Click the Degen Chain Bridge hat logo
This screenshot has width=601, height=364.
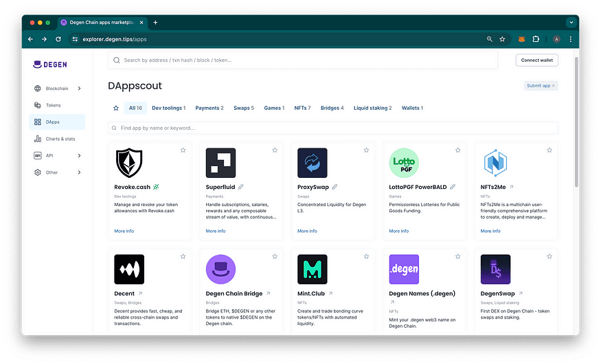[x=220, y=269]
